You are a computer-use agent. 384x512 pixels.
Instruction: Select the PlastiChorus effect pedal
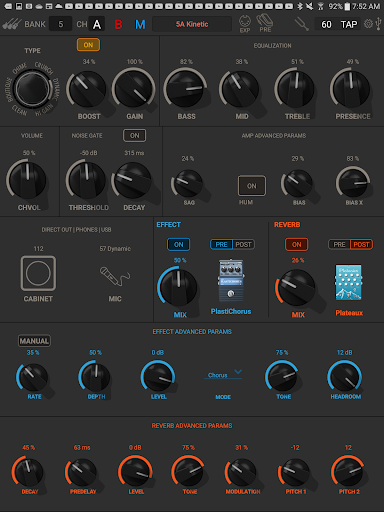(231, 280)
